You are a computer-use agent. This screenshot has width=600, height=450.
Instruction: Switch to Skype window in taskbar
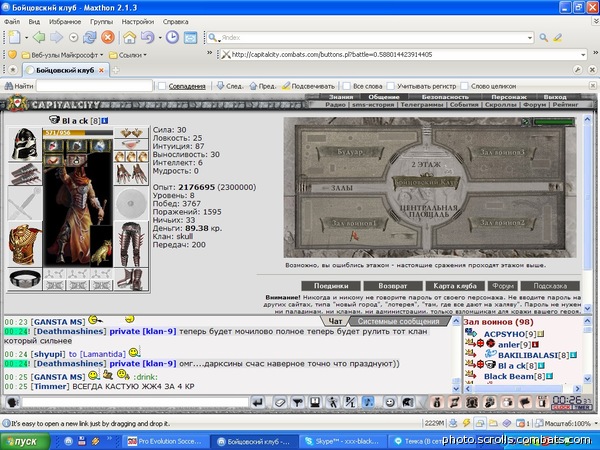coord(343,441)
